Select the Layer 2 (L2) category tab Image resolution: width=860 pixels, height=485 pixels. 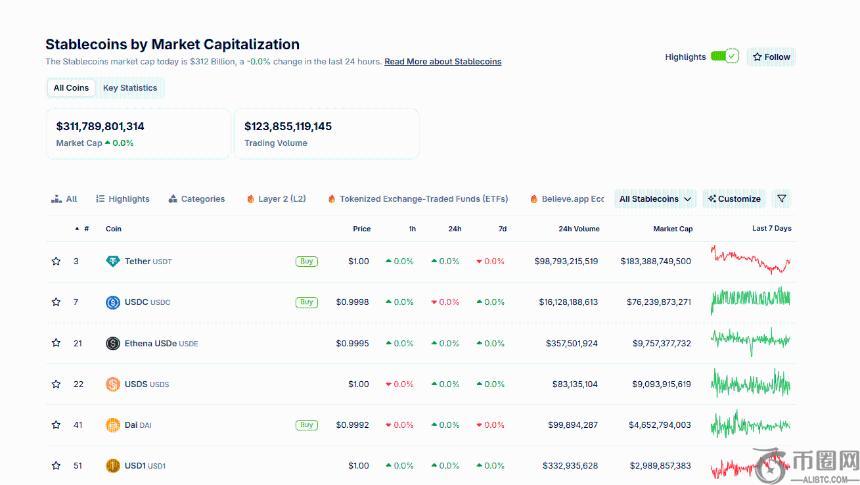point(276,199)
